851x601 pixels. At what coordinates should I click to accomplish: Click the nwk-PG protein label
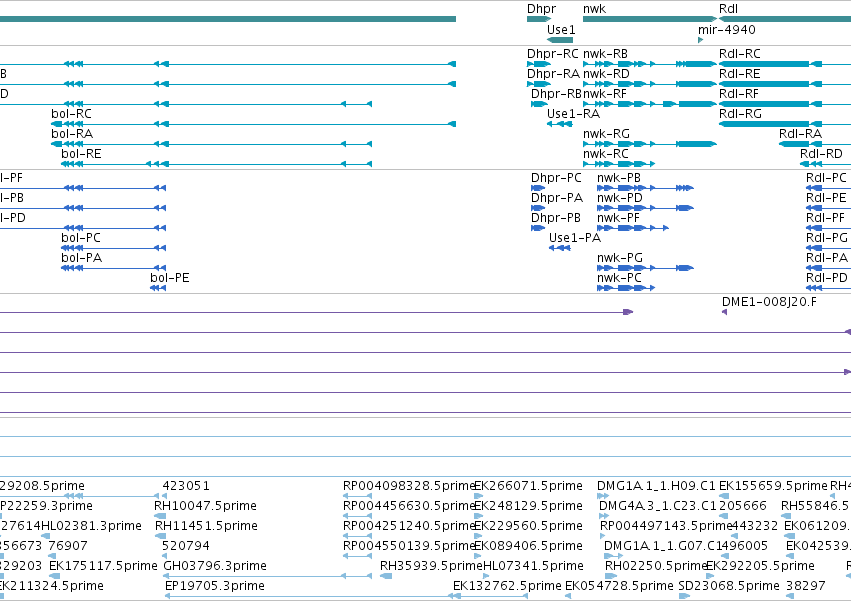point(620,258)
